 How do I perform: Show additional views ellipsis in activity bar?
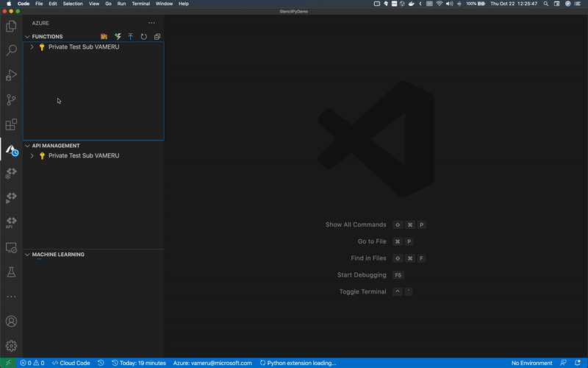click(11, 297)
